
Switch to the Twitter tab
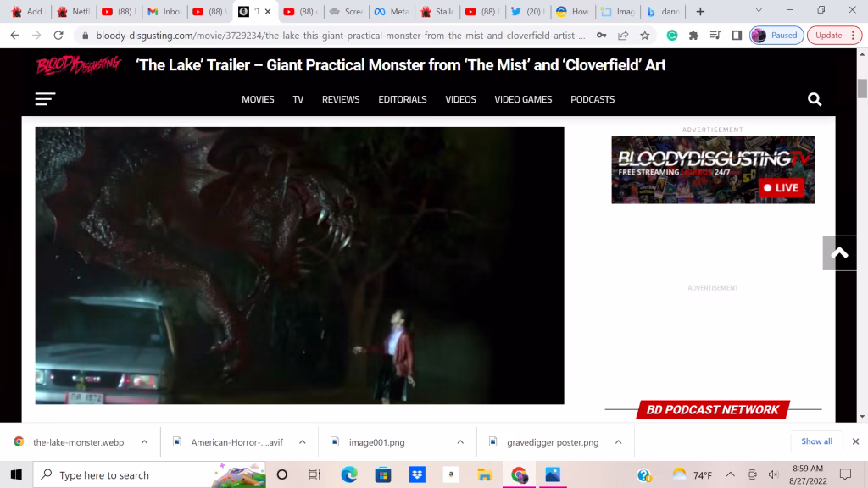(527, 12)
